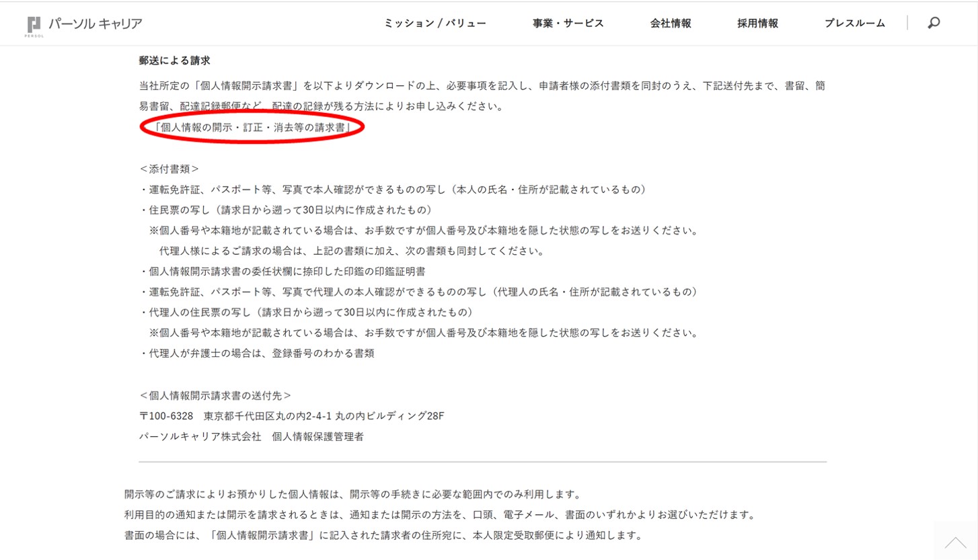Open 採用情報 menu
This screenshot has width=978, height=560.
(757, 24)
